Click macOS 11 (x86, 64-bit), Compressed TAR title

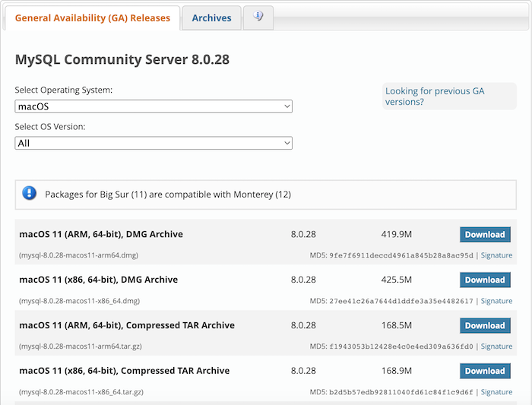(124, 371)
